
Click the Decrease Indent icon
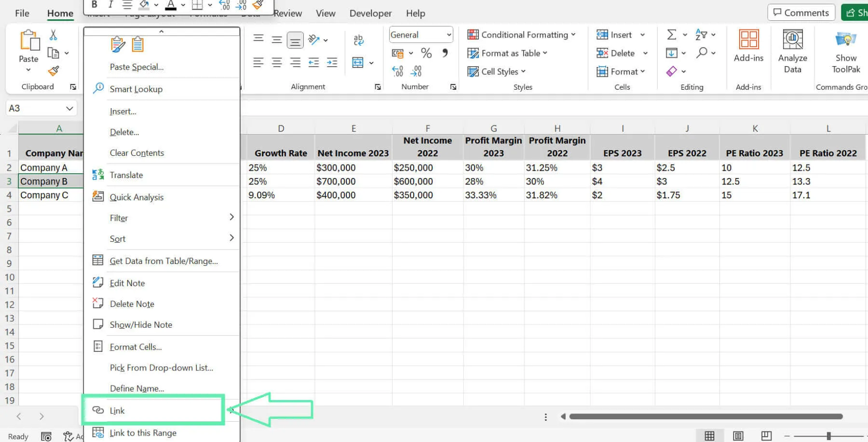(x=313, y=62)
